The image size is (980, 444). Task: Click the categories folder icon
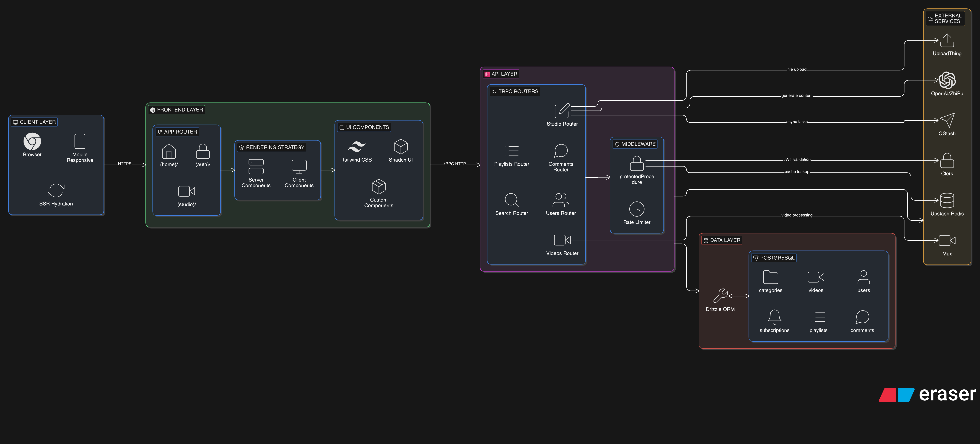[x=771, y=277]
